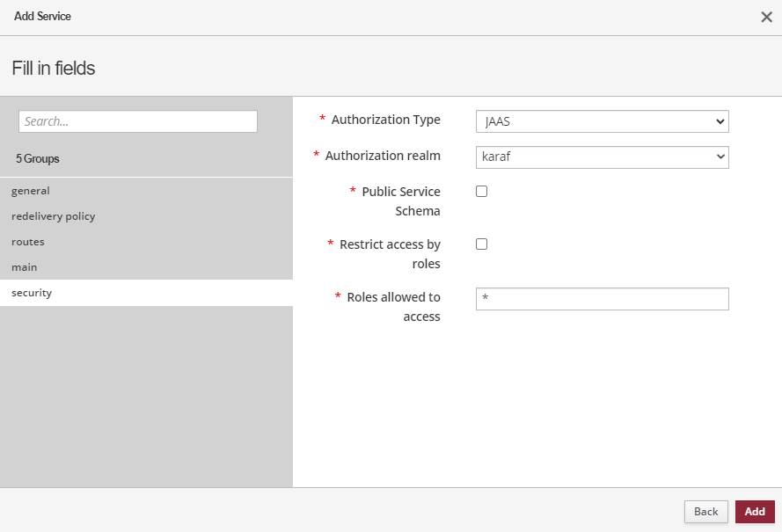The width and height of the screenshot is (782, 532).
Task: Close the Add Service dialog
Action: [766, 16]
